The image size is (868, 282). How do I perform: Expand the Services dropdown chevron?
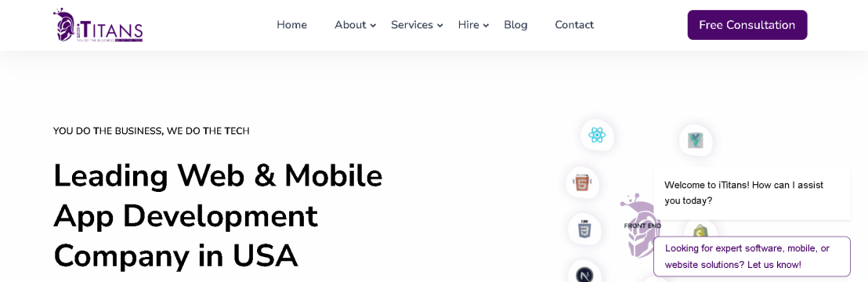pyautogui.click(x=439, y=26)
